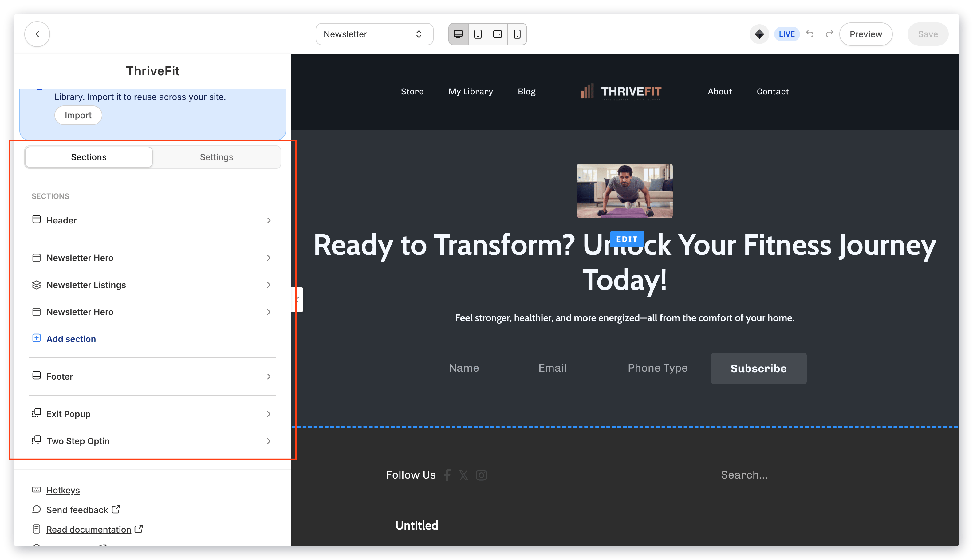Click the Untitled footer heading

[x=416, y=525]
